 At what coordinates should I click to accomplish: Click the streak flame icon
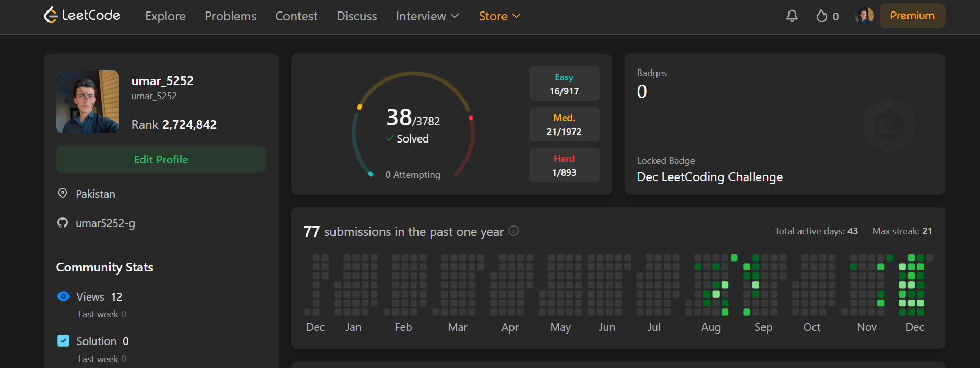822,16
